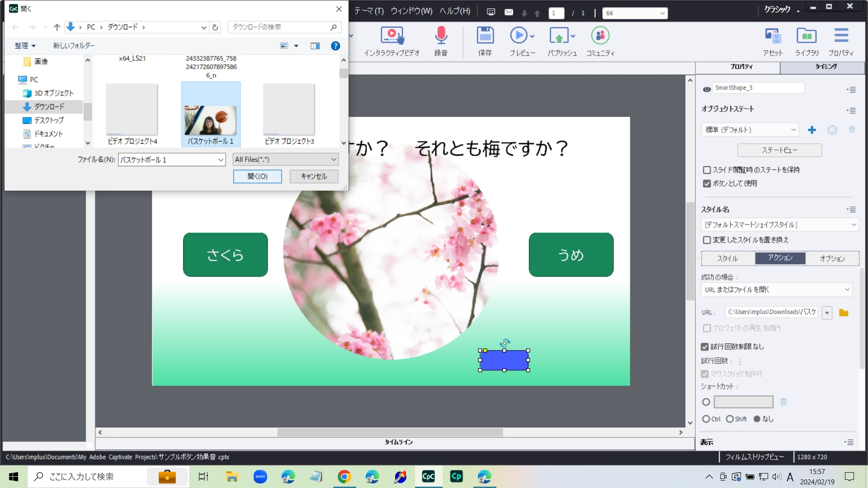Open the All Files type dropdown

pos(286,160)
